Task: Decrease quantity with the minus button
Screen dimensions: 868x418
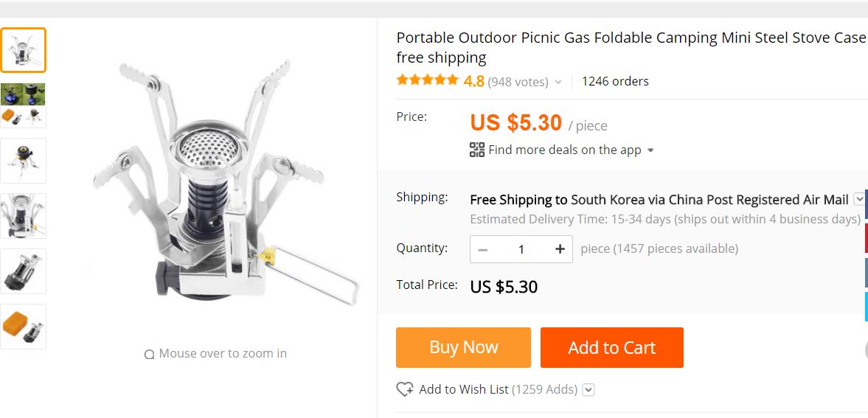Action: [x=483, y=249]
